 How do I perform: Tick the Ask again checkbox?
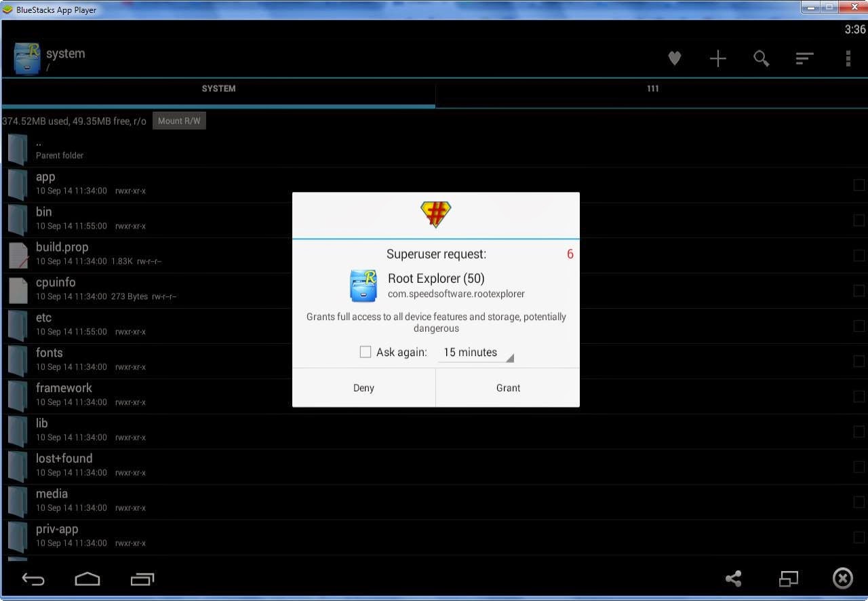click(366, 352)
